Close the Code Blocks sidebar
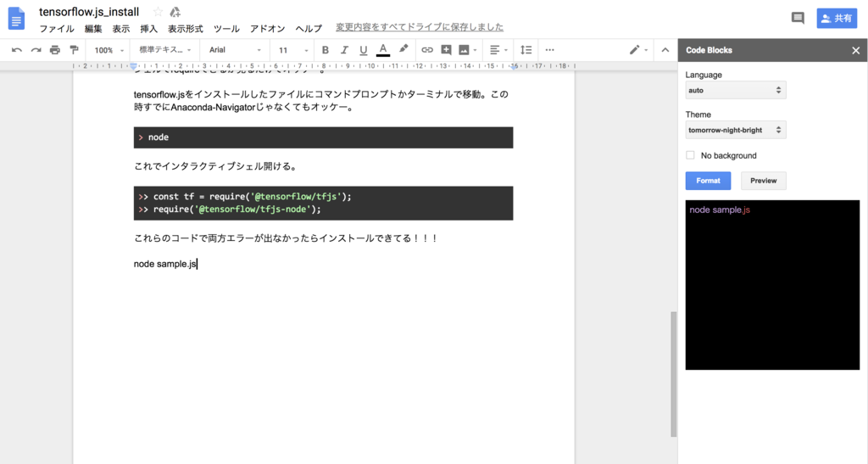The image size is (868, 464). 856,50
